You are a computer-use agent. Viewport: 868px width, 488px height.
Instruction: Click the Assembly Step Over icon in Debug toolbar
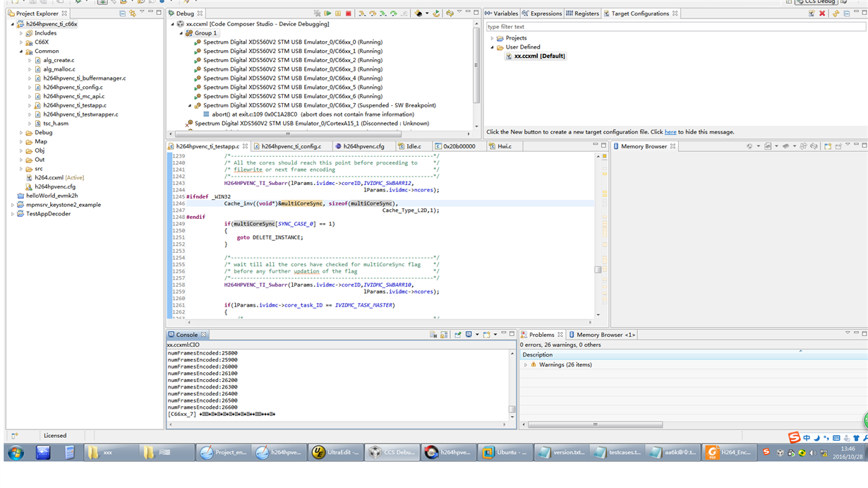point(394,13)
